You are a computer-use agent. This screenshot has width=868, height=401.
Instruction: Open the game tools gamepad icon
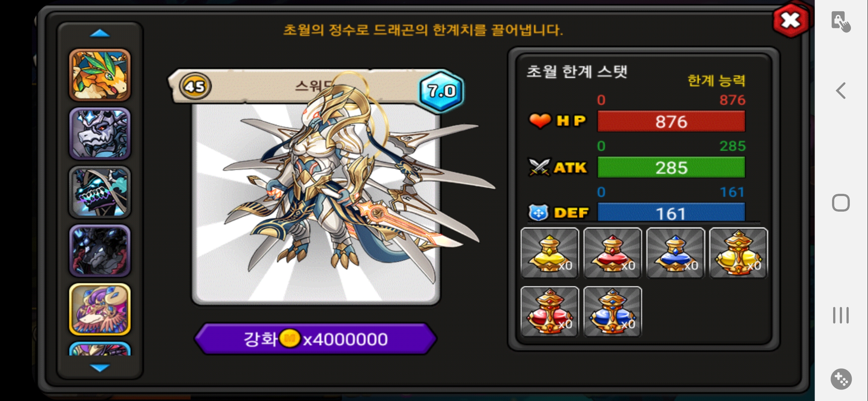click(x=841, y=379)
